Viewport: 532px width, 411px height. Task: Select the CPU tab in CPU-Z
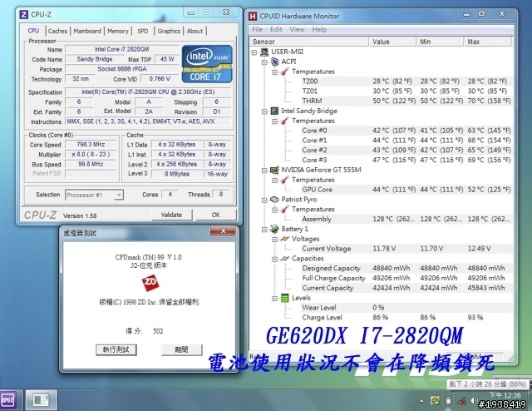(33, 31)
